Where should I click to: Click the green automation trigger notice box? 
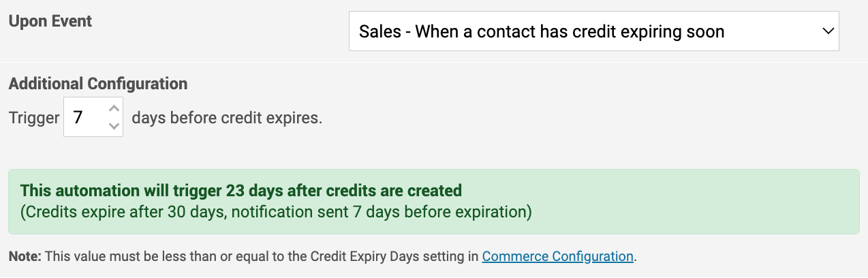(x=434, y=202)
